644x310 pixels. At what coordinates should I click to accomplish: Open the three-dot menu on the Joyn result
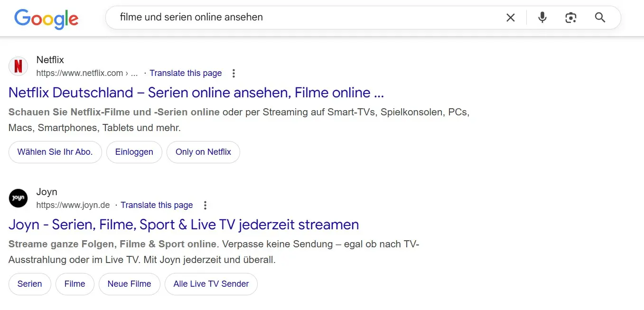(205, 205)
